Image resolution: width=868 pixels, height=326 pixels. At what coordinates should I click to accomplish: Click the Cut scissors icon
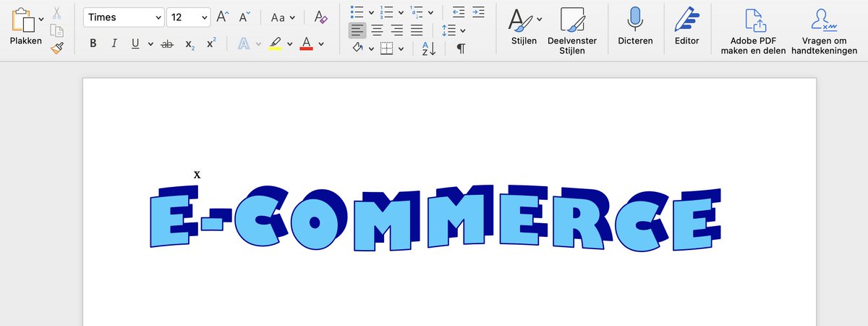click(x=57, y=12)
